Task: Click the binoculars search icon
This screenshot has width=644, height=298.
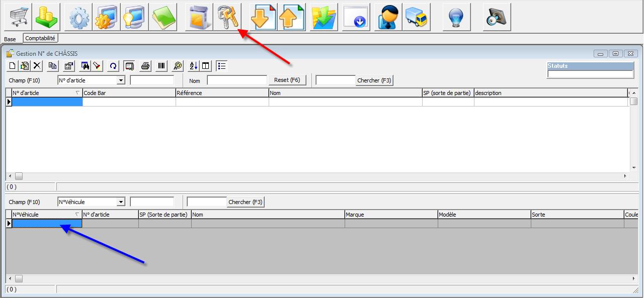Action: click(x=85, y=65)
